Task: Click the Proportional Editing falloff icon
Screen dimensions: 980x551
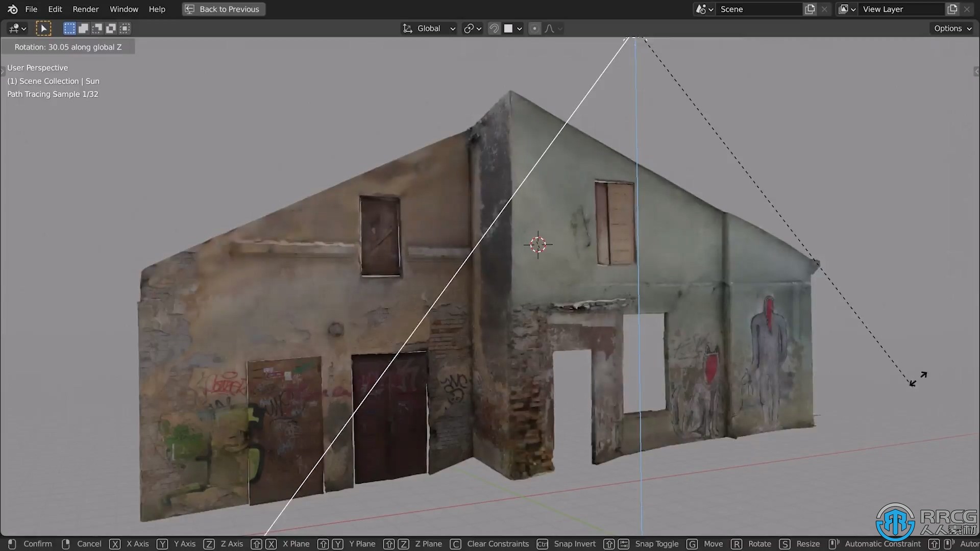Action: point(549,28)
